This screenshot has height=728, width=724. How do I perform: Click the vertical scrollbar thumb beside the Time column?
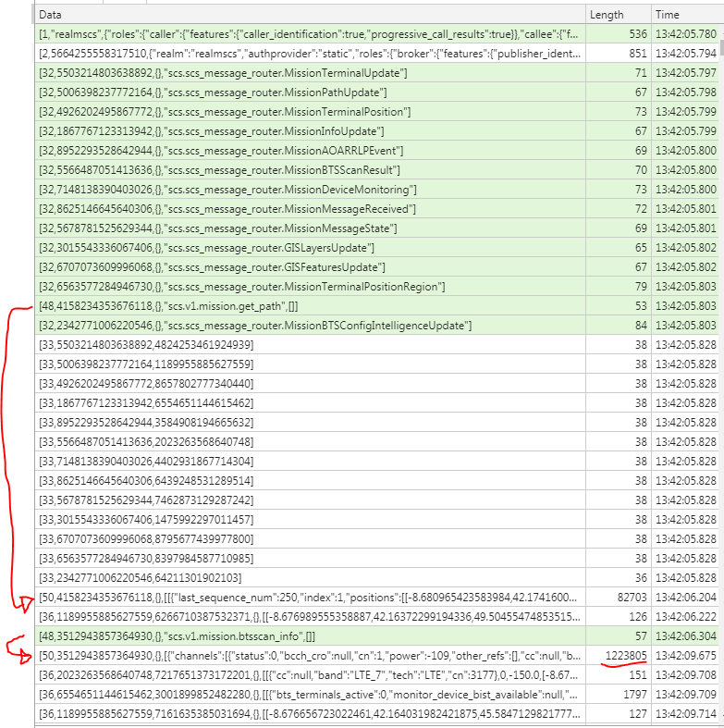pyautogui.click(x=721, y=47)
